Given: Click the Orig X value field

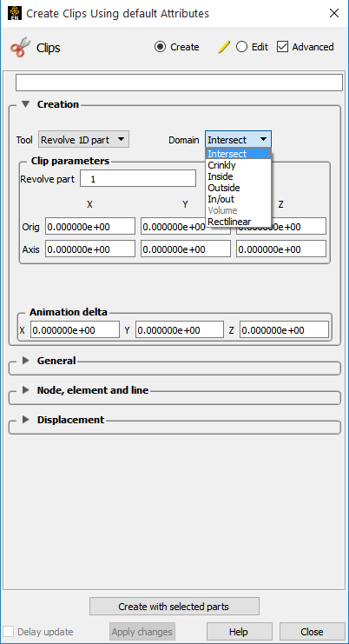Looking at the screenshot, I should tap(90, 227).
